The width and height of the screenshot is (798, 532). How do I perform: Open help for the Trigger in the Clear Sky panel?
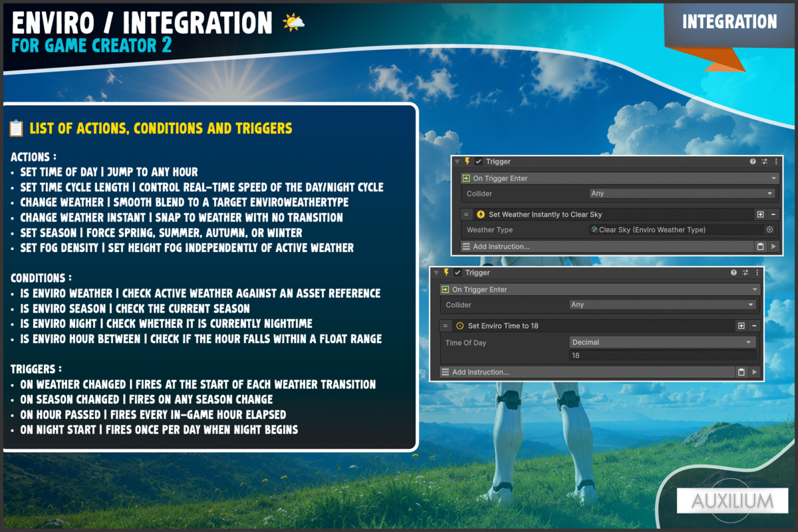pyautogui.click(x=753, y=162)
